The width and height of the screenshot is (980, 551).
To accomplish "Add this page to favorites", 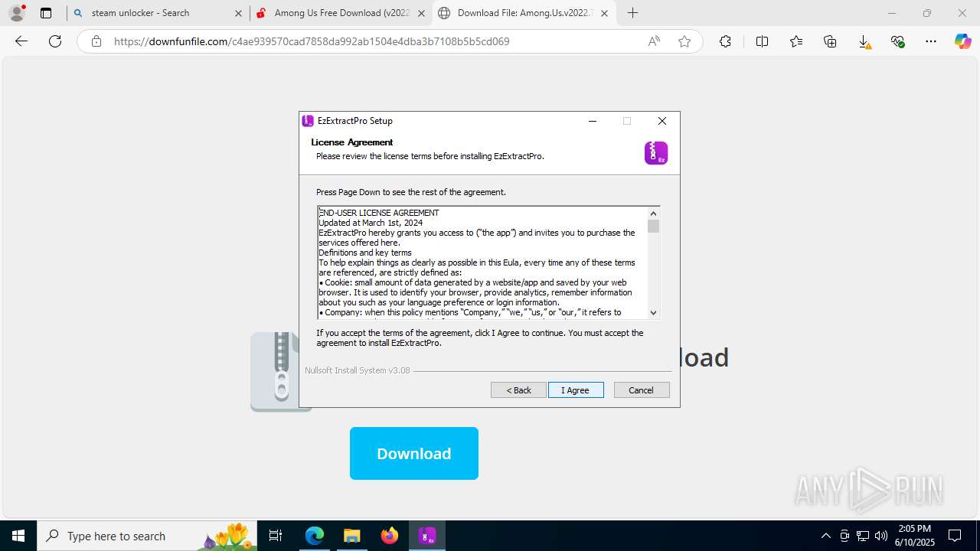I will click(x=684, y=41).
